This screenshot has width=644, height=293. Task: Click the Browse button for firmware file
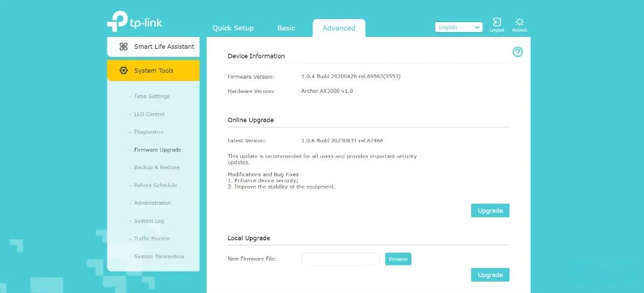point(398,259)
